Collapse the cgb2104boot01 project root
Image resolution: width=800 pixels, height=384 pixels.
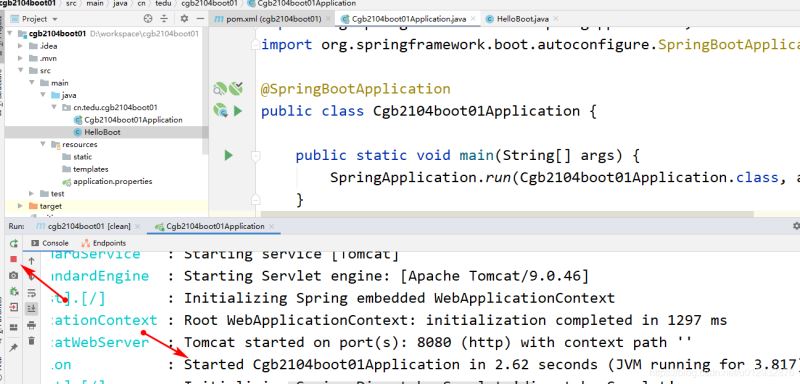coord(11,34)
